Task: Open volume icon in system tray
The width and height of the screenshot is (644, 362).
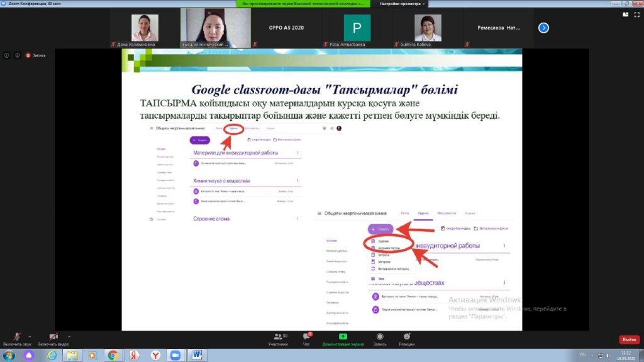Action: coord(608,356)
